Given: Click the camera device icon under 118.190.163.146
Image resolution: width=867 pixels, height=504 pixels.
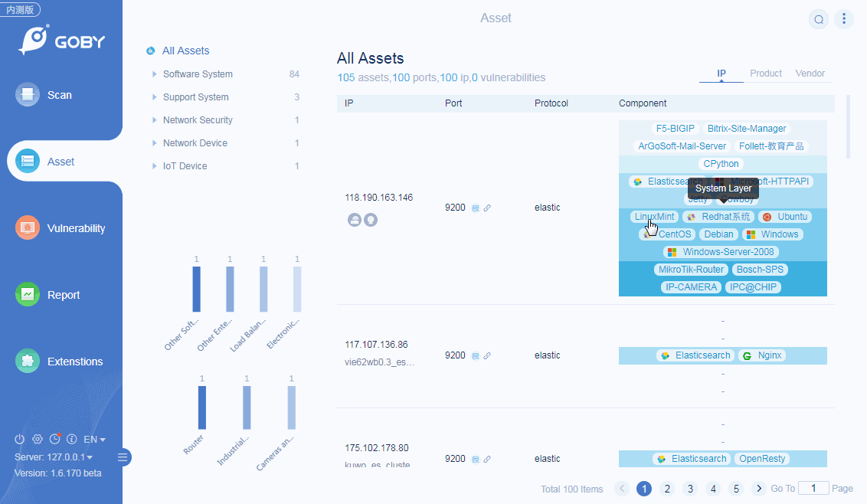Looking at the screenshot, I should point(371,220).
